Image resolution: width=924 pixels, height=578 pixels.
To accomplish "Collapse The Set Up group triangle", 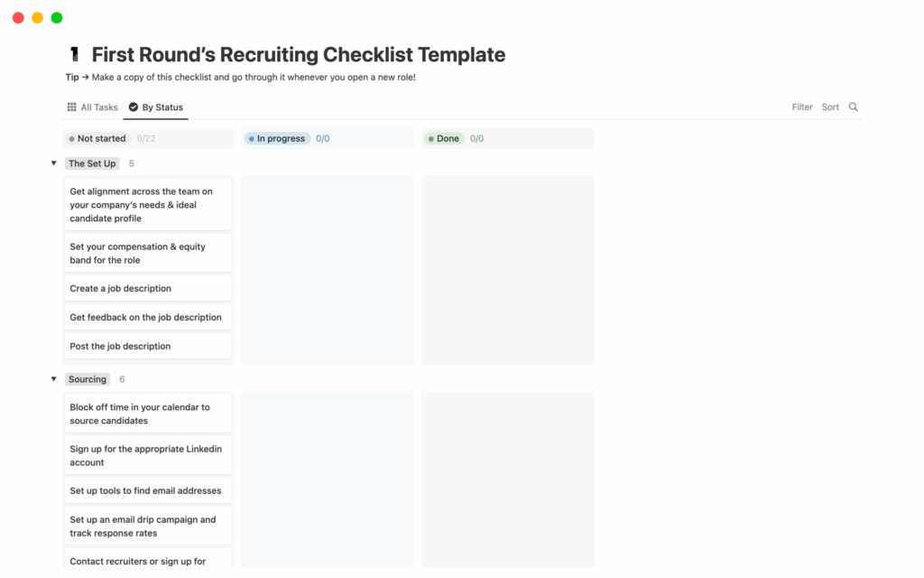I will 53,163.
